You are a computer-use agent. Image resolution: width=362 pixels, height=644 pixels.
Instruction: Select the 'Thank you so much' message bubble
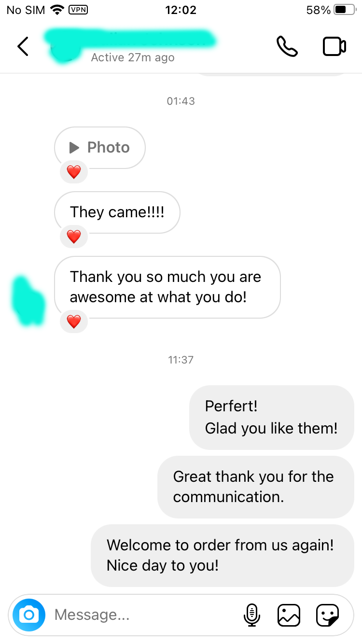click(x=167, y=287)
